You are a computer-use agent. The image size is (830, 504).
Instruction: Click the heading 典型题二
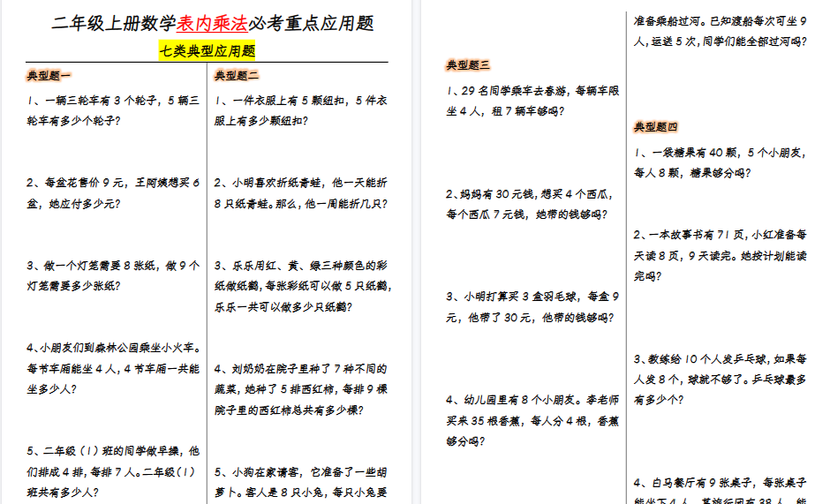pos(236,75)
